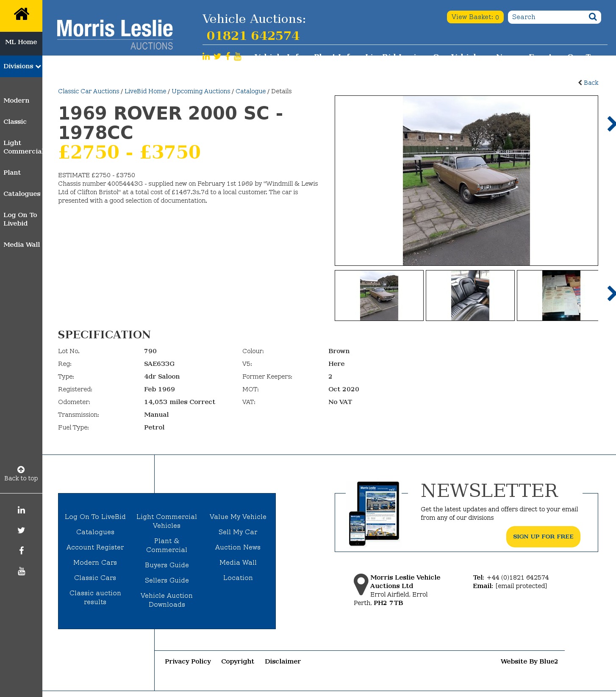Select Modern in sidebar menu
Viewport: 616px width, 697px height.
coord(17,100)
